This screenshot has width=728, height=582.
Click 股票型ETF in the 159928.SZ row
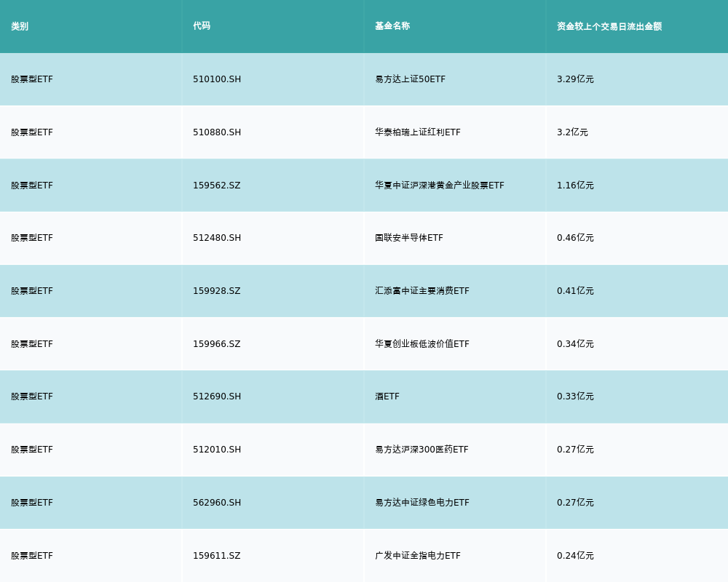pos(32,291)
